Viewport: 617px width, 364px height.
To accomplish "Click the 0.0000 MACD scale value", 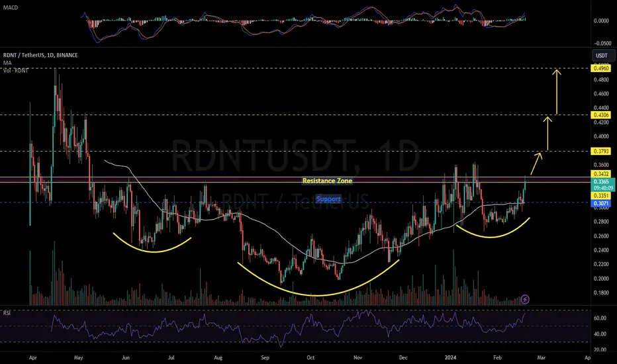I will point(601,21).
